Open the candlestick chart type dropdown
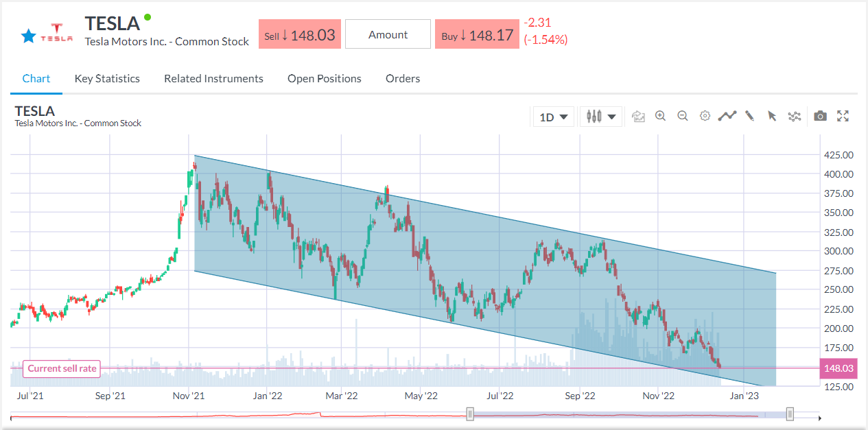This screenshot has height=430, width=868. point(600,117)
